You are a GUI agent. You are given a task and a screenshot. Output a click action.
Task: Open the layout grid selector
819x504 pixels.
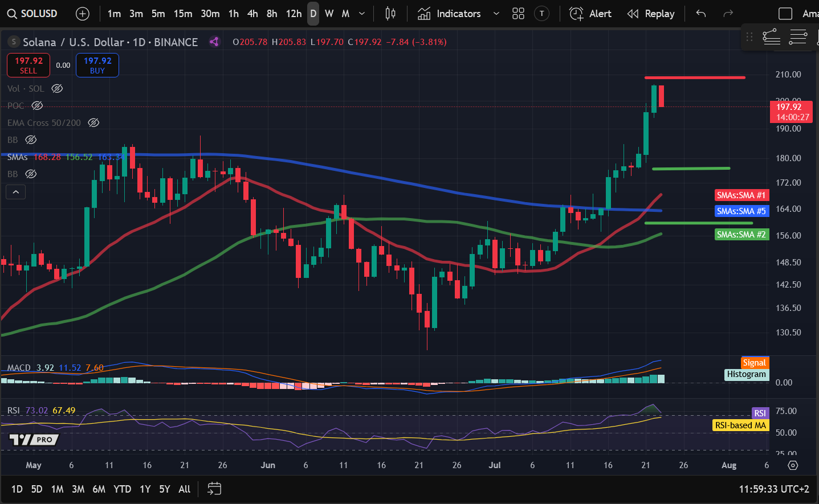click(518, 14)
